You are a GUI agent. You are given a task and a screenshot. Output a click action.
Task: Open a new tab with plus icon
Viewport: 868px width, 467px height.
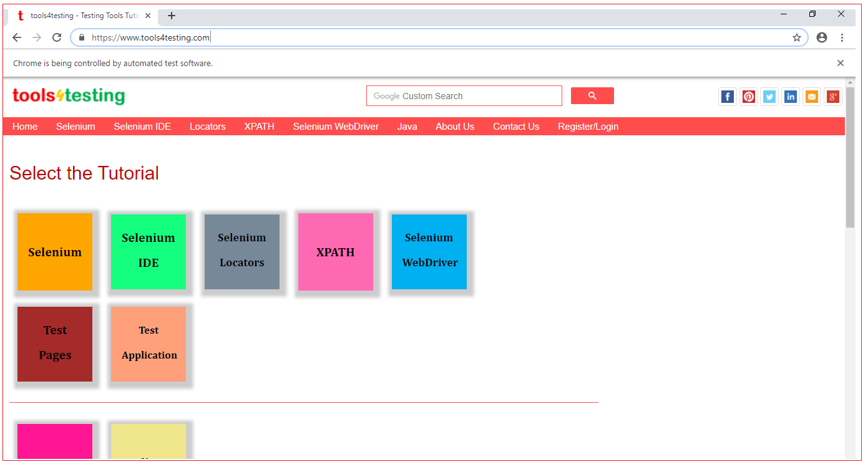tap(172, 16)
